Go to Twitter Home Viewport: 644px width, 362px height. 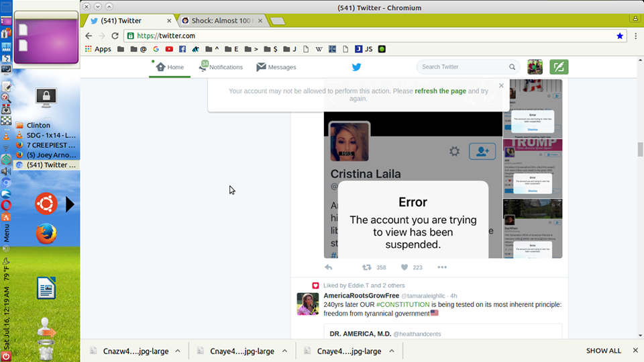170,67
